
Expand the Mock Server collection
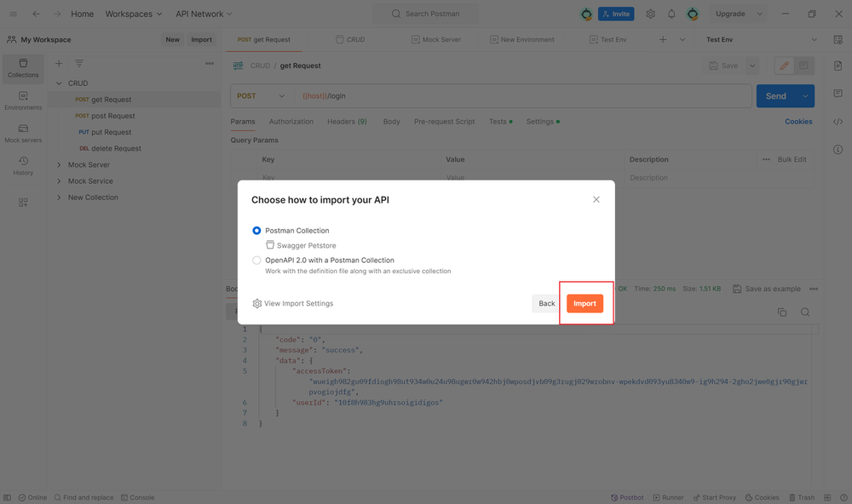pyautogui.click(x=59, y=165)
